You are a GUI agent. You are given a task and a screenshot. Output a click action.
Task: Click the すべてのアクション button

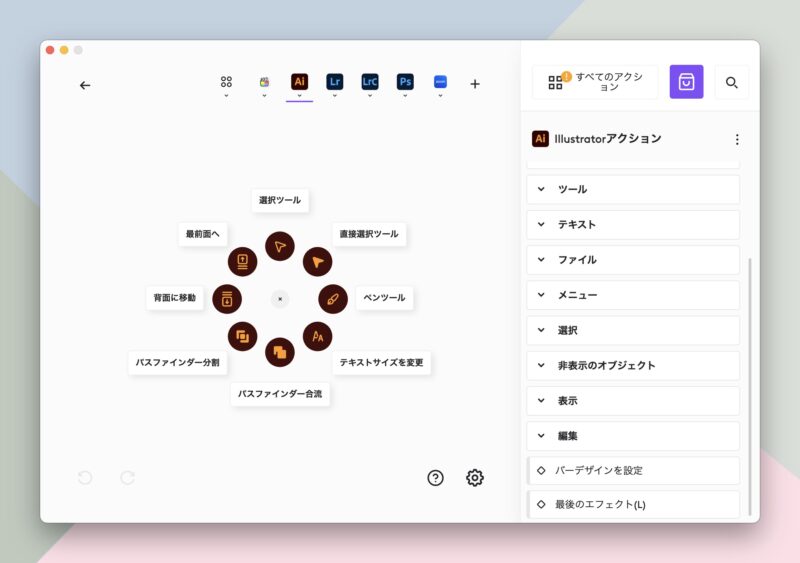coord(595,82)
